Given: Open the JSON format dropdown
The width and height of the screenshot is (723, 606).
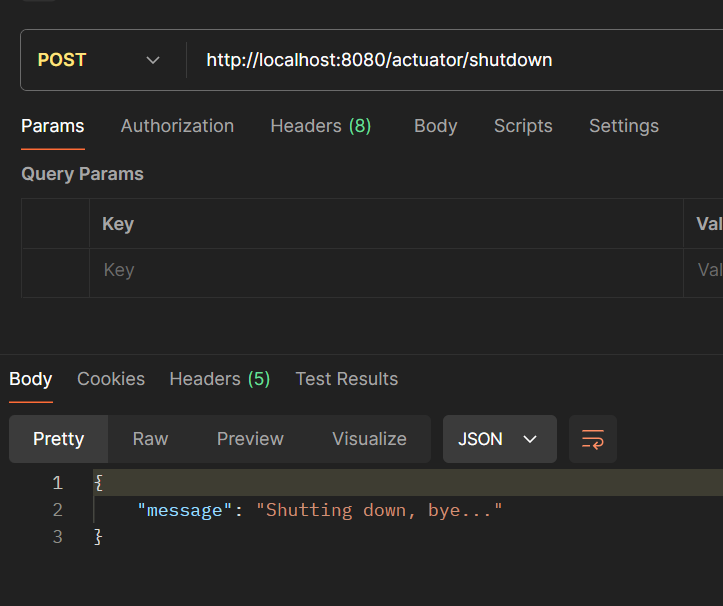Looking at the screenshot, I should click(x=500, y=439).
